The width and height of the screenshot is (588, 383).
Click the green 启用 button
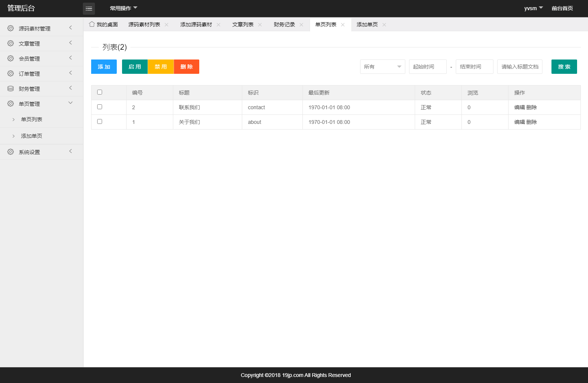[135, 67]
